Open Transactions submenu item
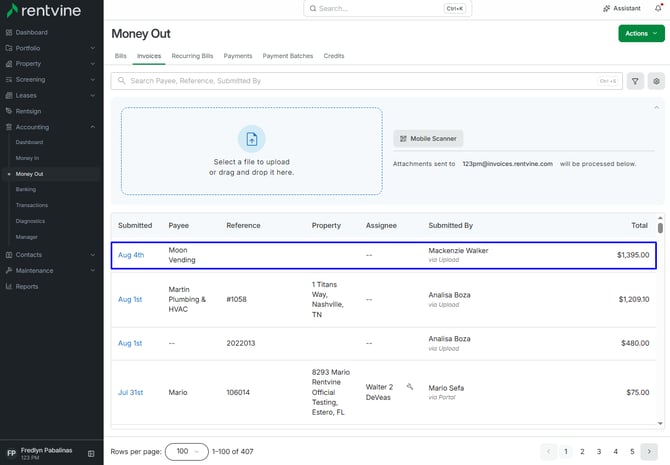 [x=32, y=205]
